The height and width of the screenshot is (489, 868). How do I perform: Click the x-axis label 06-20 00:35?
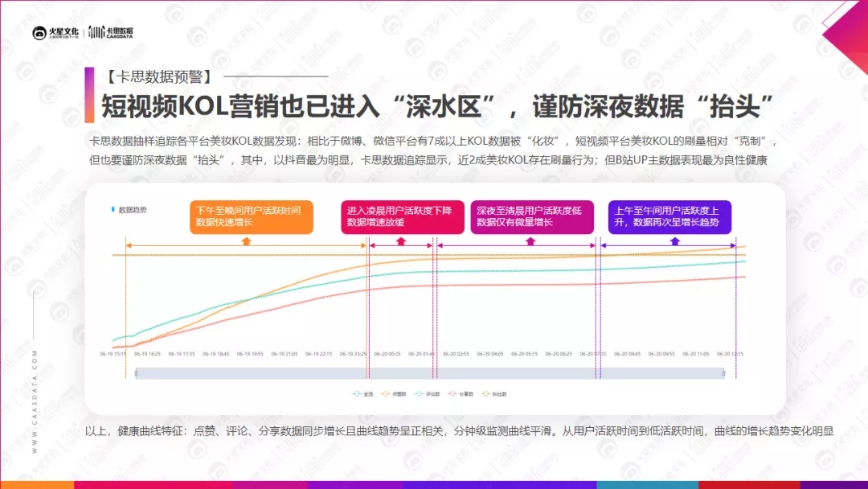point(387,354)
